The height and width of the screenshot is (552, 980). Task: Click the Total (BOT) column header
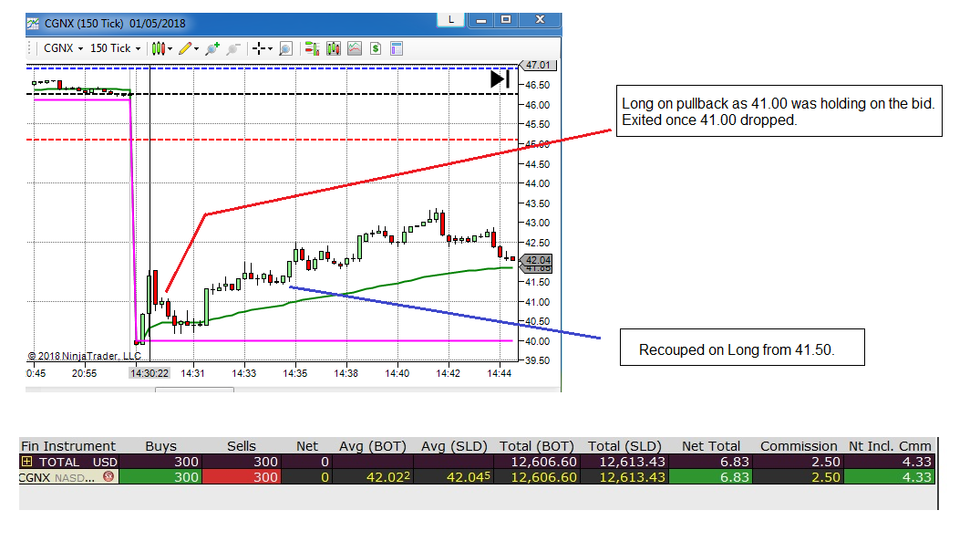coord(536,446)
